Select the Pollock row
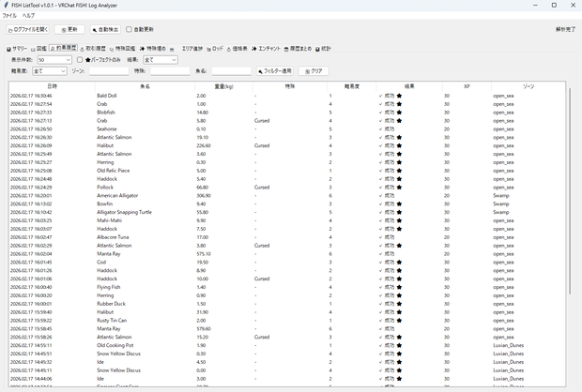 coord(287,188)
